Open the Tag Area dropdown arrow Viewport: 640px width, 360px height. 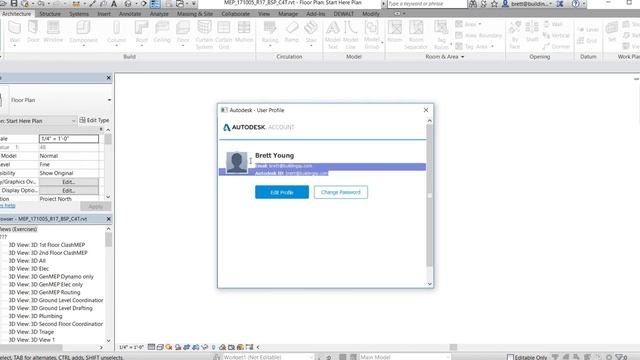click(492, 47)
